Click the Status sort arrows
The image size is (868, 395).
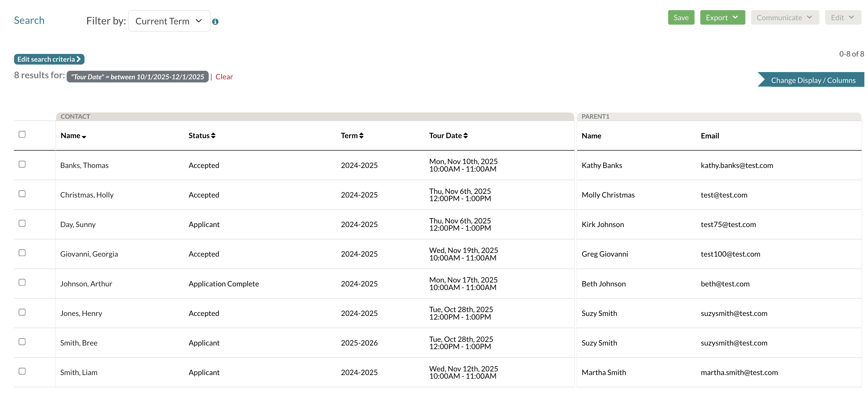tap(213, 136)
